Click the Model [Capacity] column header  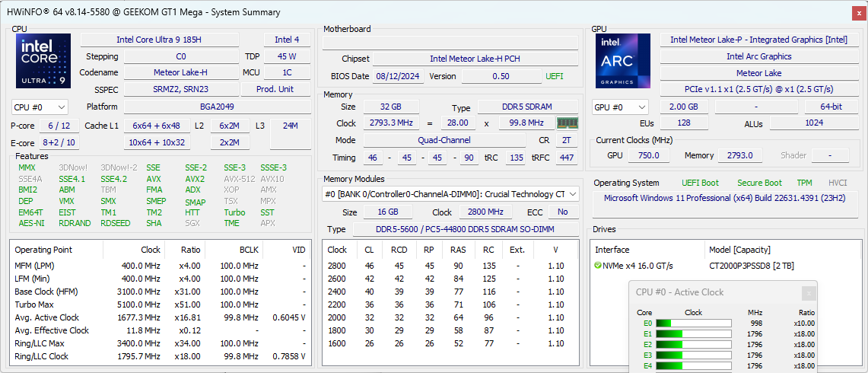pyautogui.click(x=739, y=250)
